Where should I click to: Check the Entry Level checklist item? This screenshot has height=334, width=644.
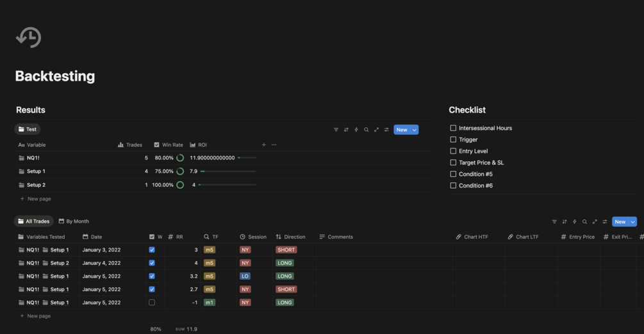pos(453,151)
